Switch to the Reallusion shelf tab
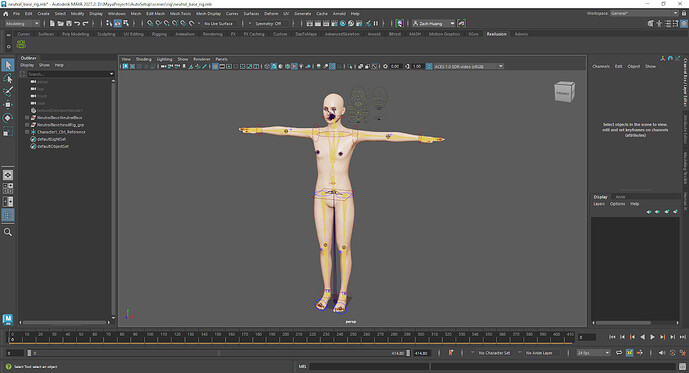The image size is (689, 373). (x=497, y=34)
